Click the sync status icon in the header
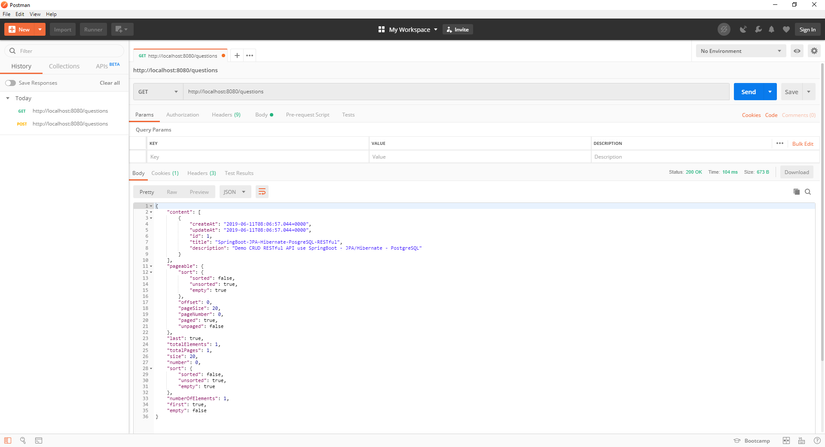The image size is (825, 447). (x=724, y=29)
